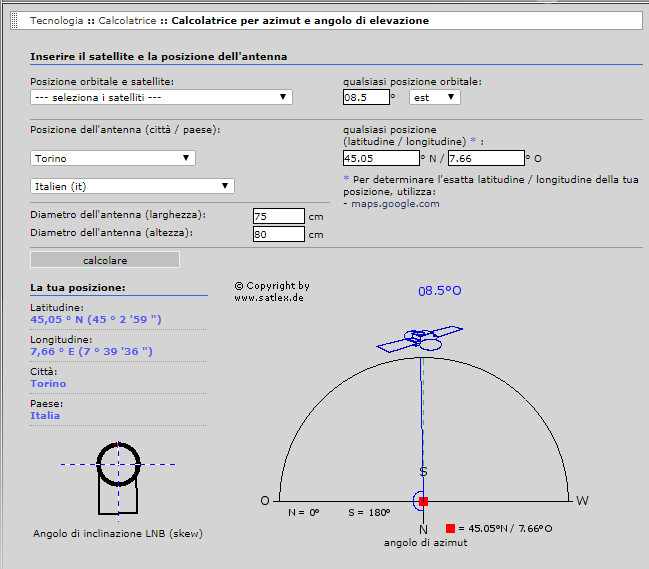The image size is (649, 569).
Task: Click the 'S = 180°' label
Action: pyautogui.click(x=369, y=512)
